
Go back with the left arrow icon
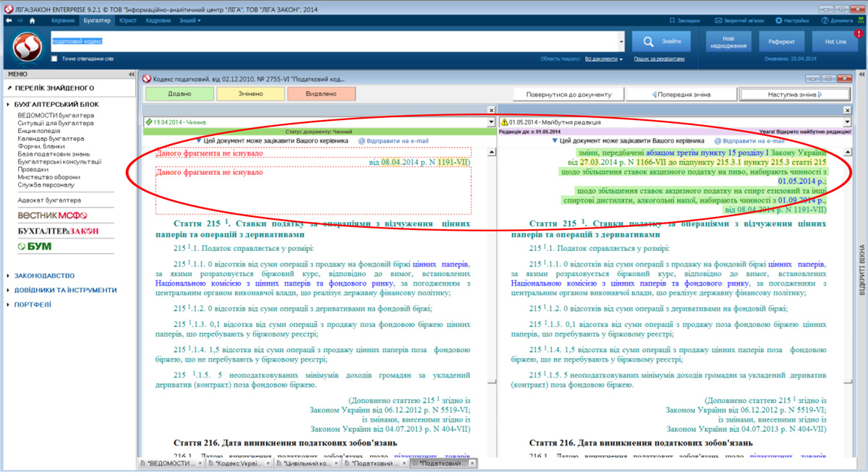(8, 20)
